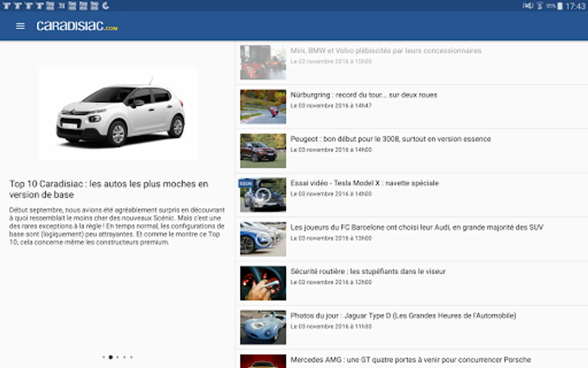Screen dimensions: 588x368
Task: Tap the Mini, BMW et Volvo thumbnail
Action: (263, 62)
